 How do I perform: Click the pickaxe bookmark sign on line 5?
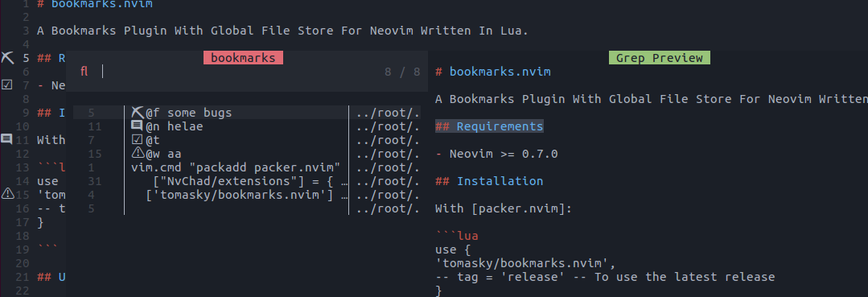pyautogui.click(x=7, y=58)
